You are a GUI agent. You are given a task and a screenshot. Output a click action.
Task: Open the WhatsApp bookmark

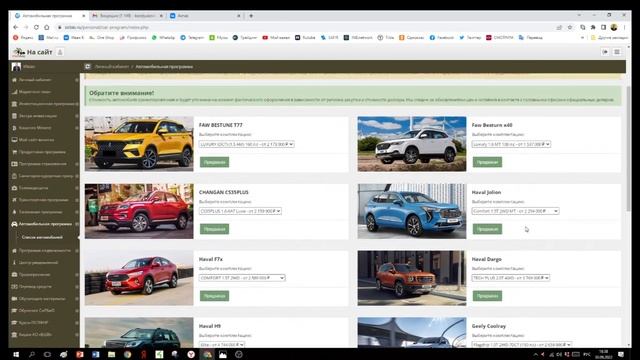coord(163,38)
